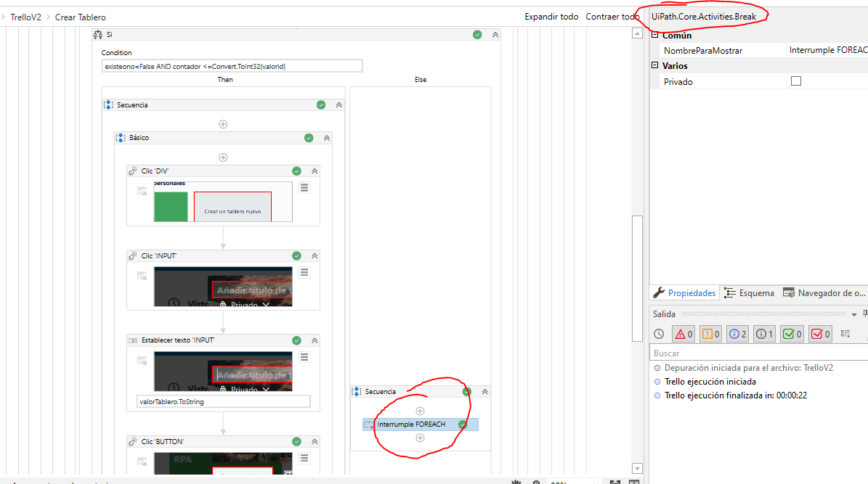The image size is (868, 484).
Task: Pin the Salida panel
Action: (x=864, y=313)
